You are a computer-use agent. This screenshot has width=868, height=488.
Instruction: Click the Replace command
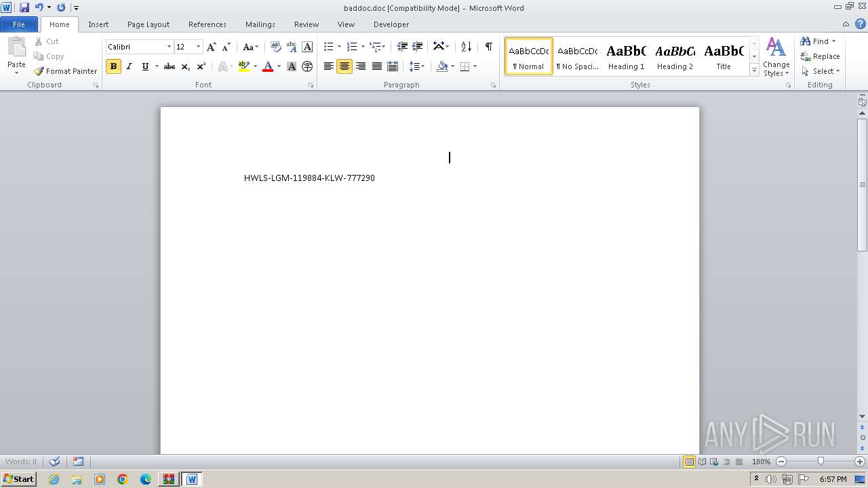[x=821, y=56]
